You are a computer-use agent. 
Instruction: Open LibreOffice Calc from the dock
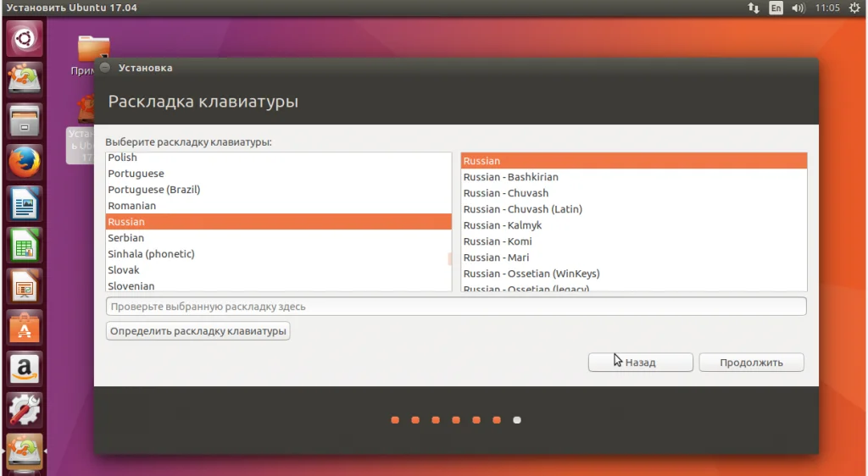[x=25, y=245]
